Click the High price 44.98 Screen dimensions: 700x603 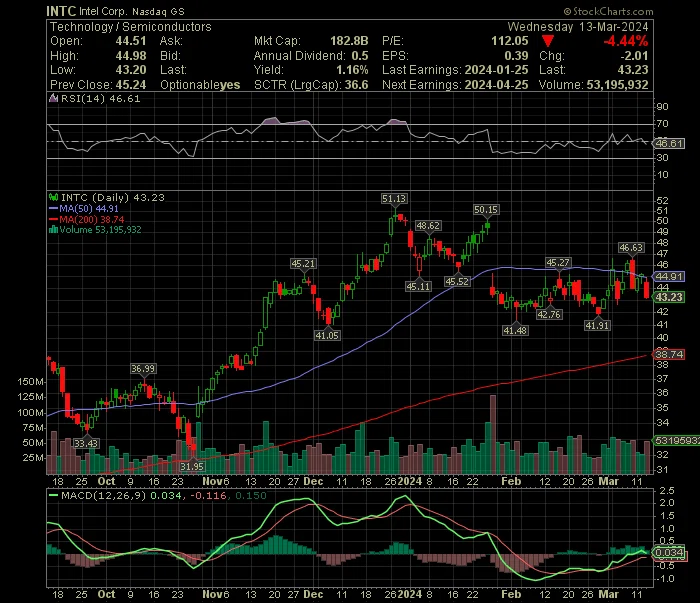131,56
